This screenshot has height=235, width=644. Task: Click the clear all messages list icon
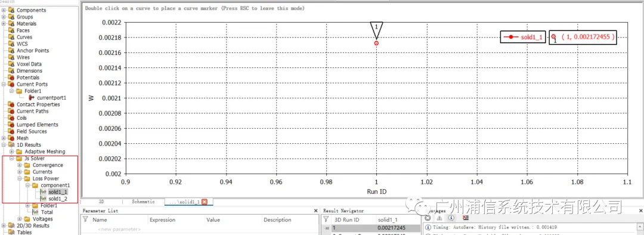(466, 218)
